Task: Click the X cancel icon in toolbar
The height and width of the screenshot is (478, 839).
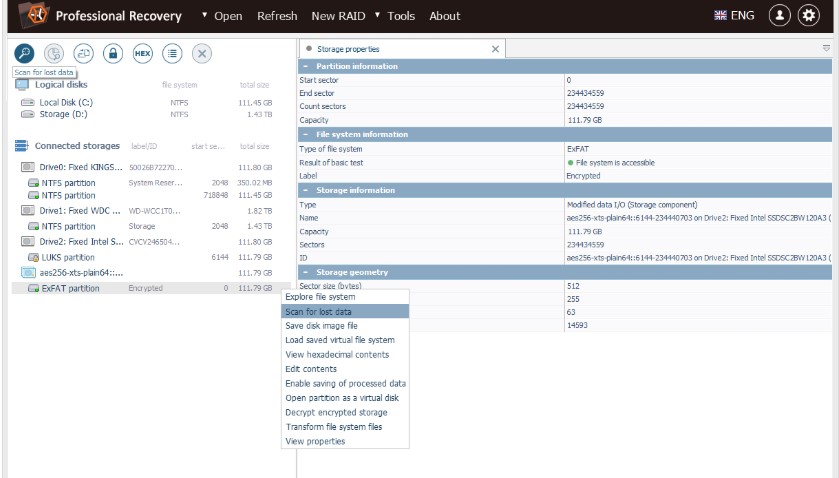Action: tap(201, 53)
